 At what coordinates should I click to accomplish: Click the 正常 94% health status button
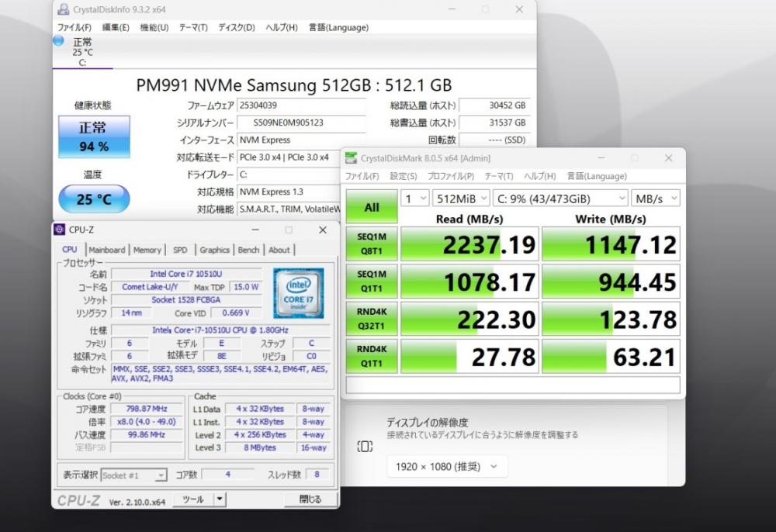coord(94,137)
